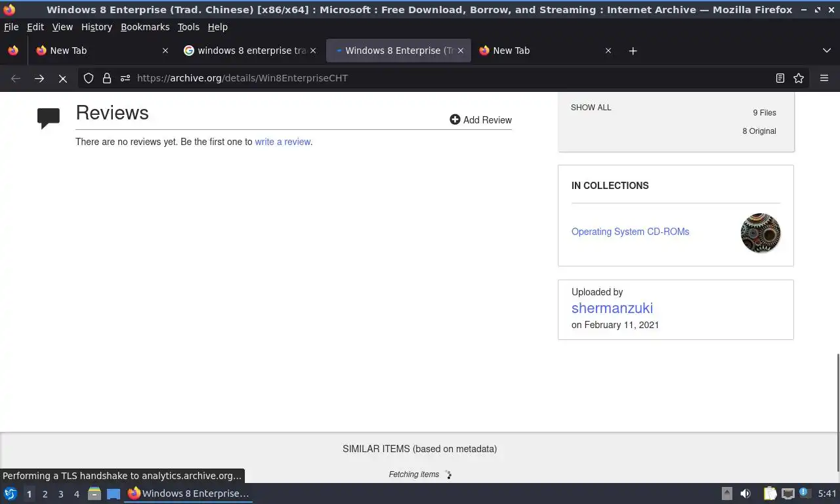This screenshot has width=840, height=504.
Task: Click Add Review button
Action: [x=481, y=120]
